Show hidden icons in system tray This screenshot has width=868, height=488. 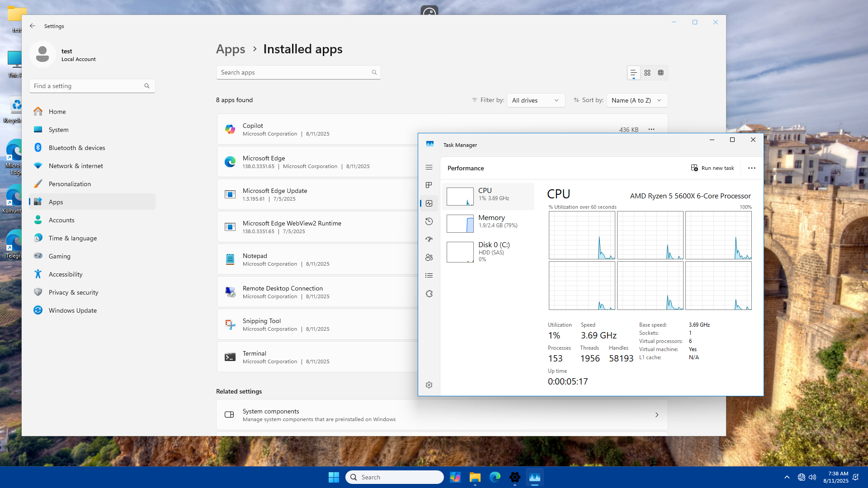point(787,477)
